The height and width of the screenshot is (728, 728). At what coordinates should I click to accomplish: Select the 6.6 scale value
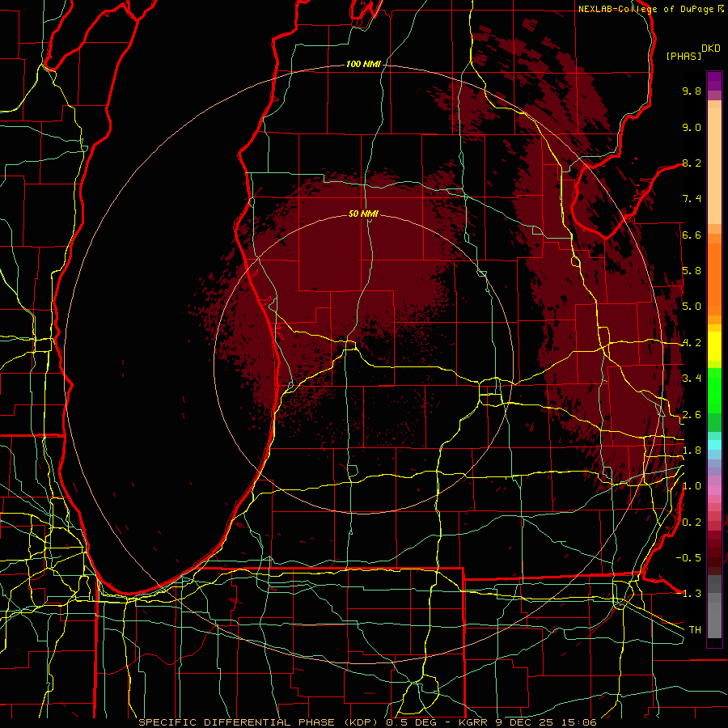click(692, 235)
